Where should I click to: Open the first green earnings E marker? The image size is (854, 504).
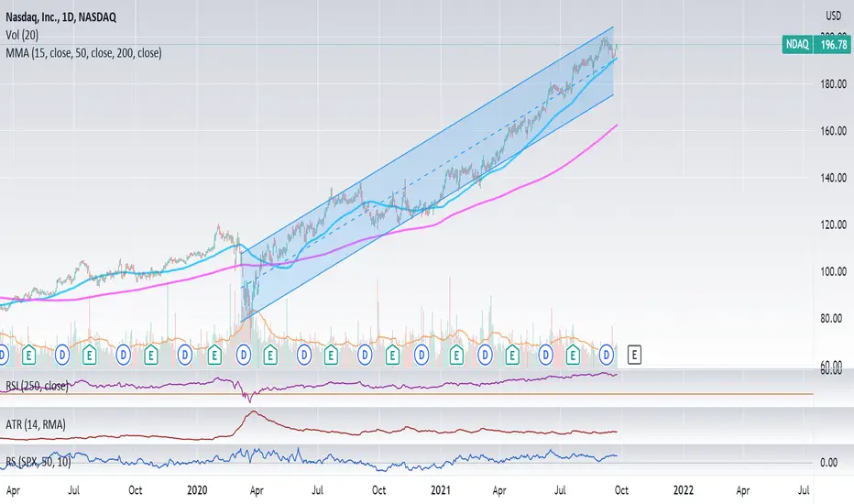pos(28,355)
